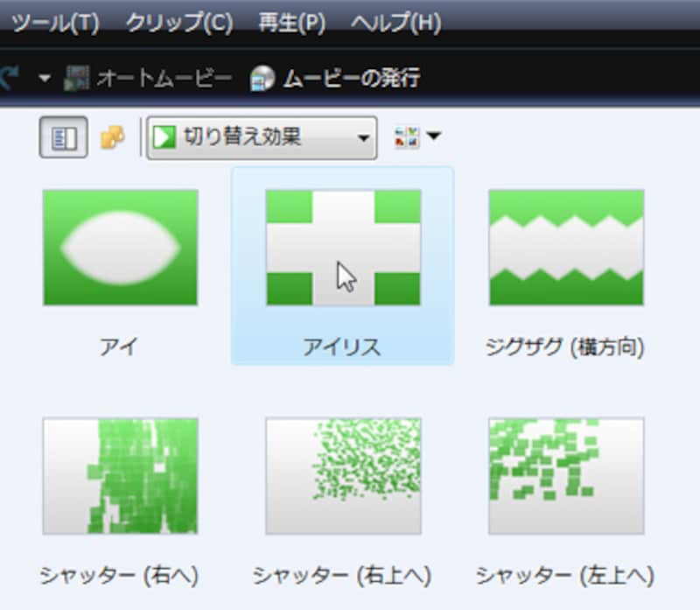This screenshot has width=700, height=610.
Task: Click the ジグザグ (横方向) label text
Action: coord(565,347)
